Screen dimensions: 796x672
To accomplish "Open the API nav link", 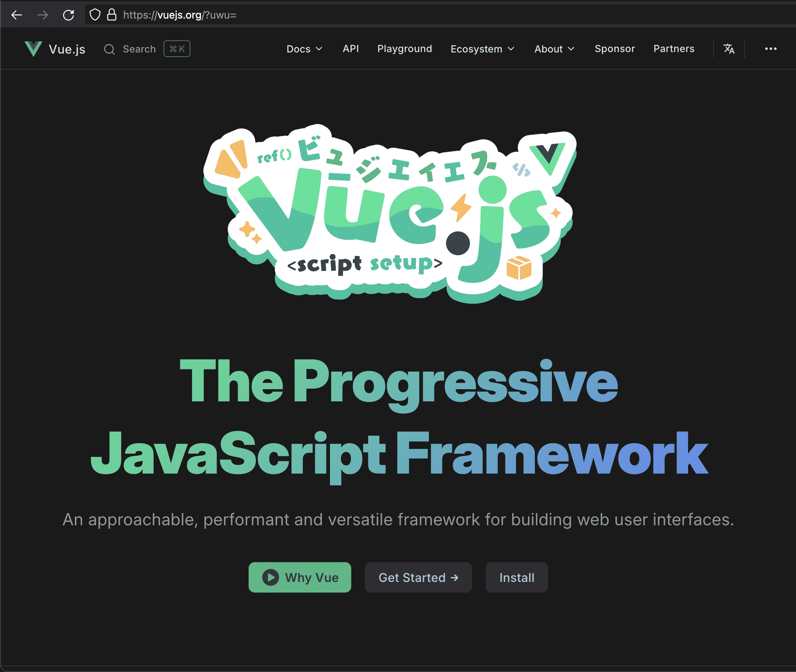I will pos(350,49).
